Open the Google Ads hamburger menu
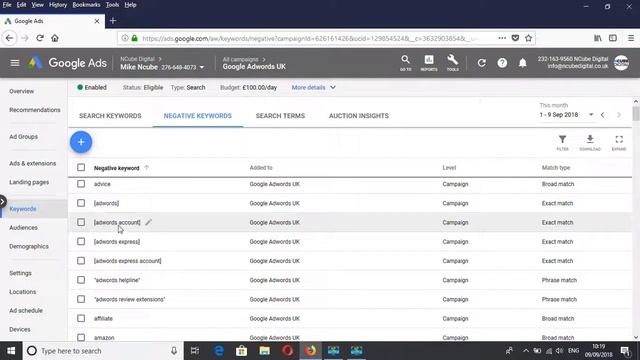Viewport: 640px width, 360px height. tap(15, 63)
